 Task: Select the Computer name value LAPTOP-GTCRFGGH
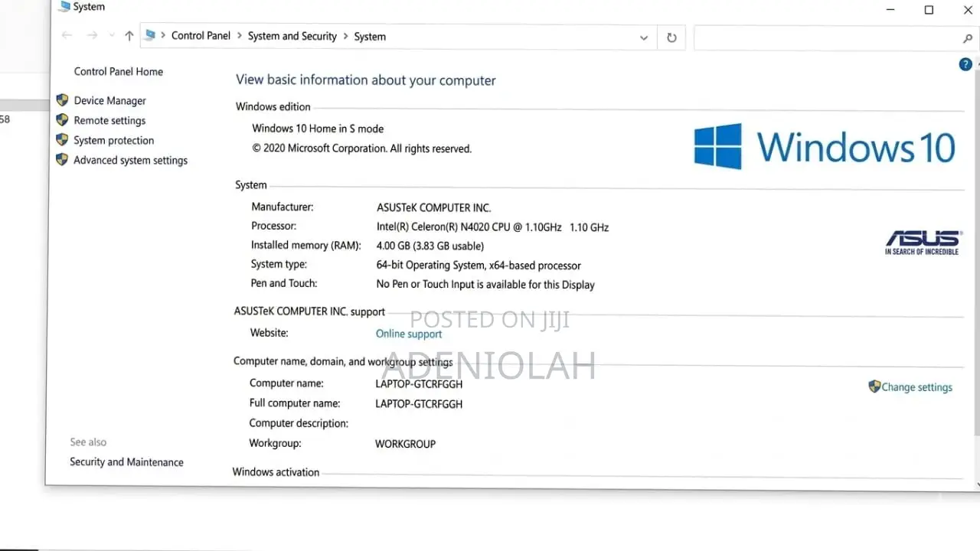coord(419,384)
